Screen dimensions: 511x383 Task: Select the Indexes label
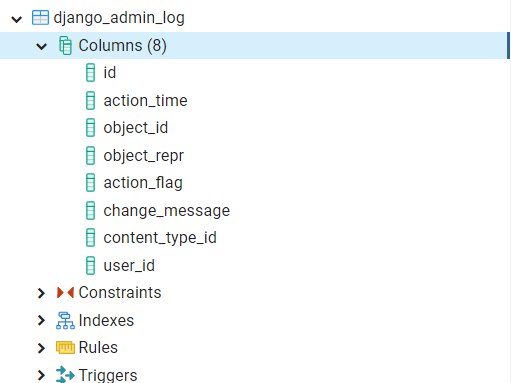(106, 320)
